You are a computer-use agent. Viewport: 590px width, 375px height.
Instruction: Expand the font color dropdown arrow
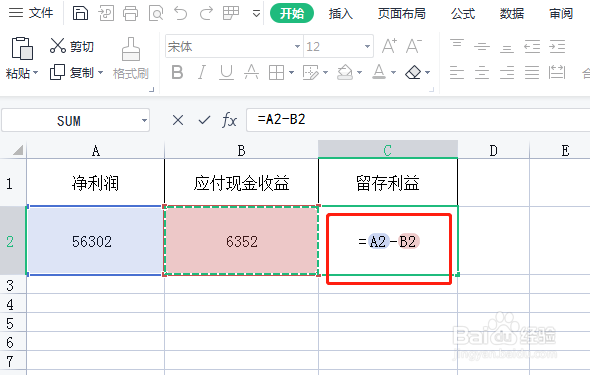coord(394,72)
